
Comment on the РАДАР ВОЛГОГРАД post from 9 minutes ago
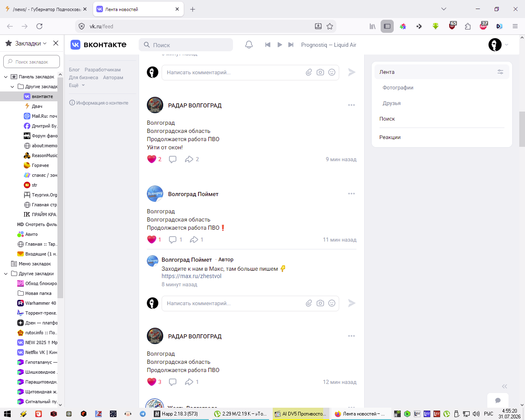point(173,159)
